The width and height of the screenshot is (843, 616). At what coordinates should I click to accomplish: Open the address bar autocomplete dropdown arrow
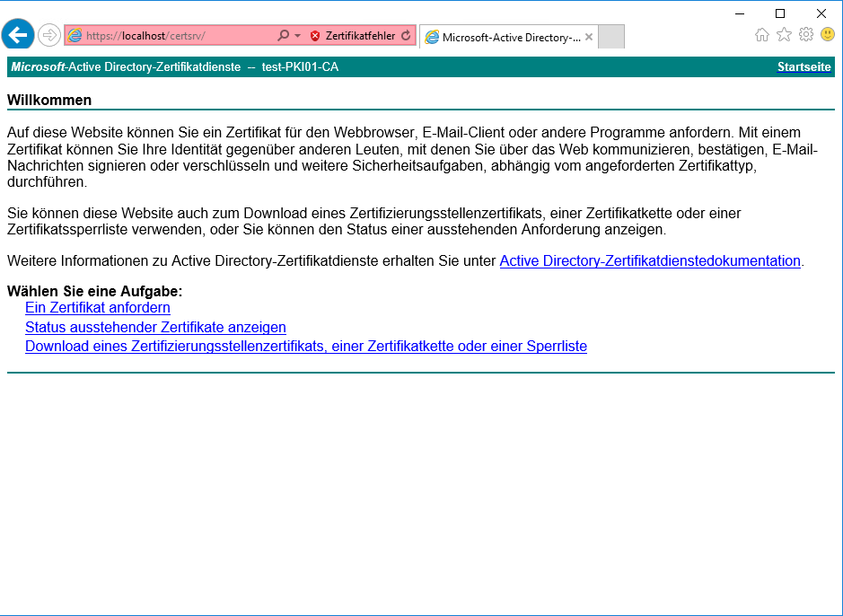[298, 36]
